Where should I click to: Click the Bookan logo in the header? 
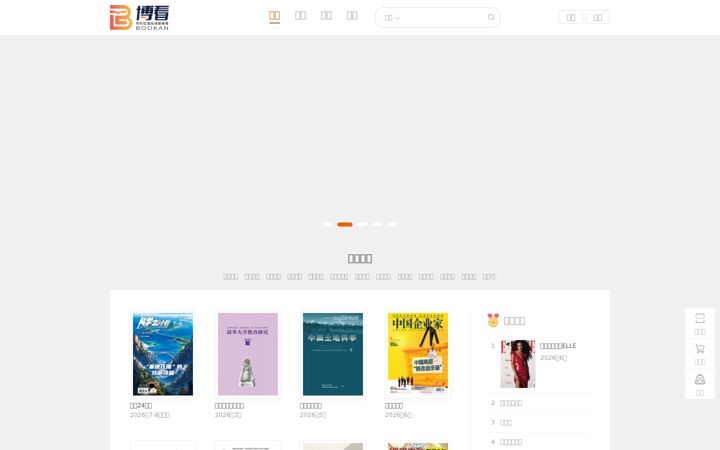pos(139,17)
